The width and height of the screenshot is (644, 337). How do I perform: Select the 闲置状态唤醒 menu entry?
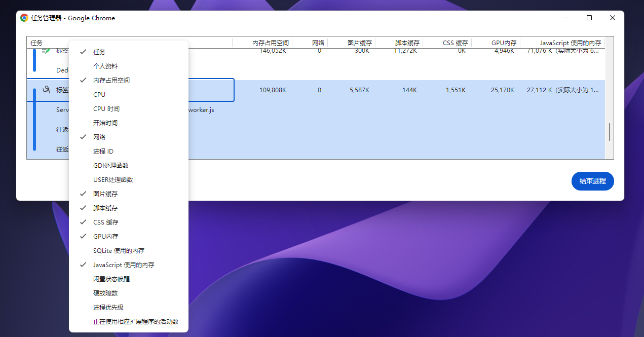(x=129, y=279)
